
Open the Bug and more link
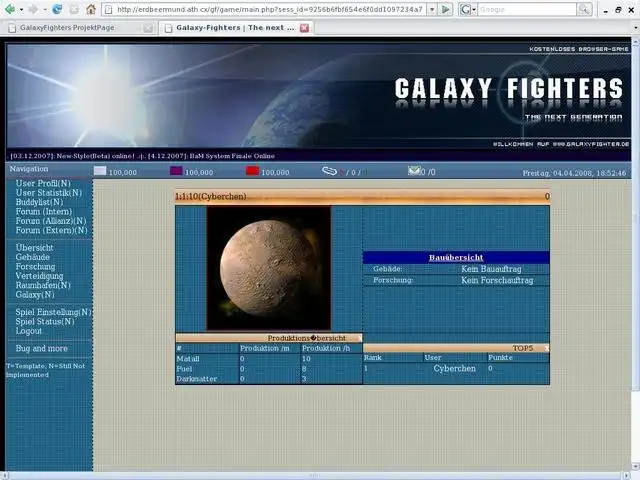point(42,349)
